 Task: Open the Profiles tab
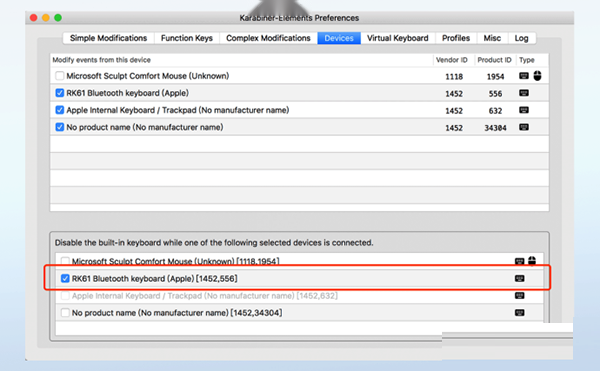click(456, 38)
